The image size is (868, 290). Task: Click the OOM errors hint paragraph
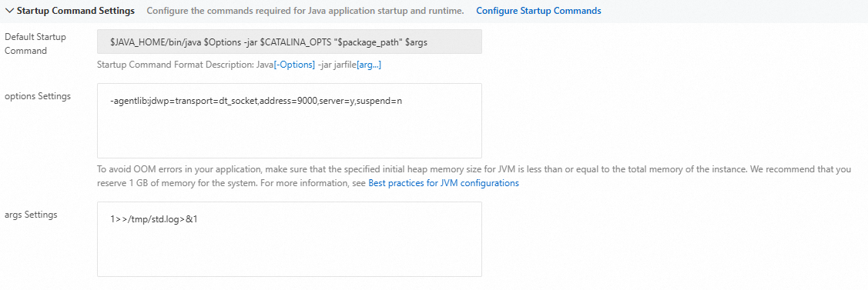tap(474, 176)
